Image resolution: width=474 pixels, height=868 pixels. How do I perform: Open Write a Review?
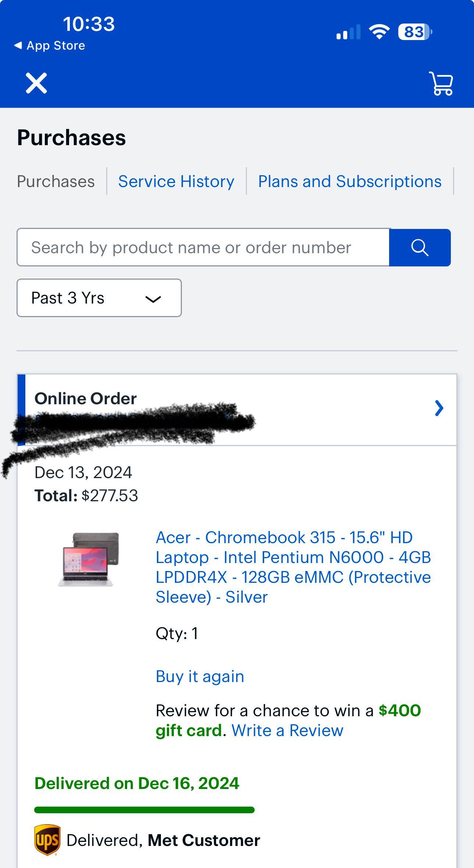(x=287, y=731)
